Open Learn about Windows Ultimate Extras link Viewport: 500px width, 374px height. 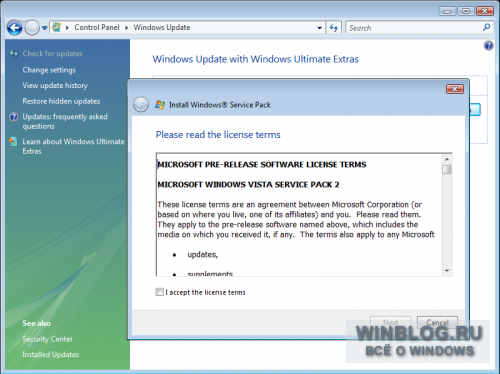73,146
